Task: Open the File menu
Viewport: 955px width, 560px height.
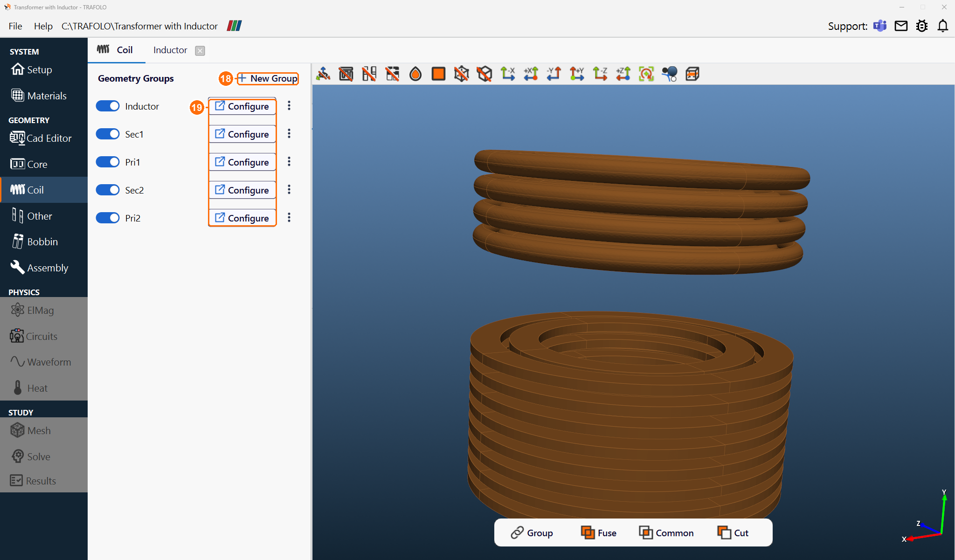Action: [x=15, y=26]
